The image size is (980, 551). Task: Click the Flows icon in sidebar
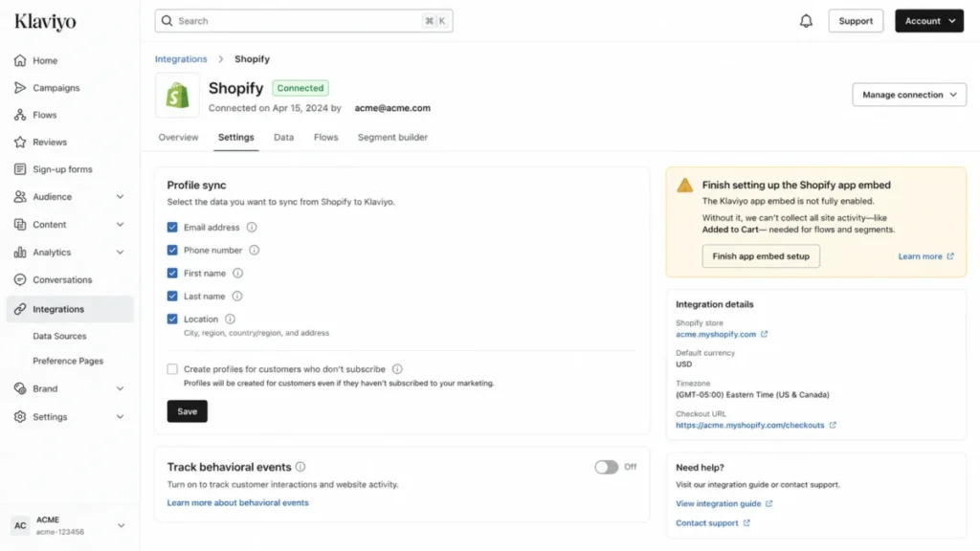pyautogui.click(x=20, y=115)
